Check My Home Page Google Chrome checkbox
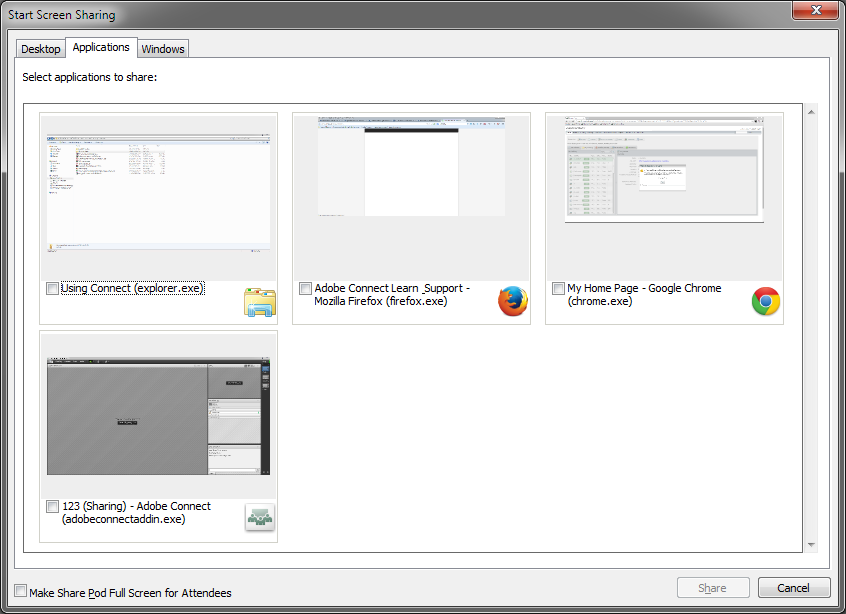The height and width of the screenshot is (614, 846). tap(558, 288)
